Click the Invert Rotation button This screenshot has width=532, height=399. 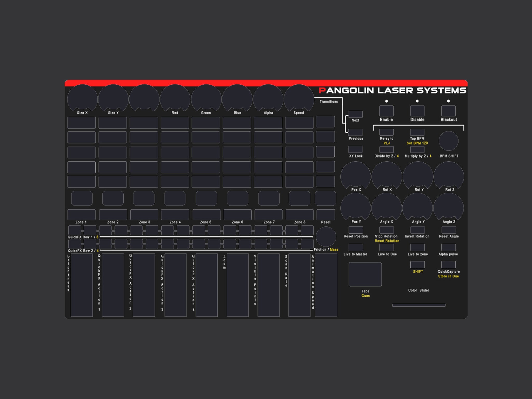coord(417,230)
